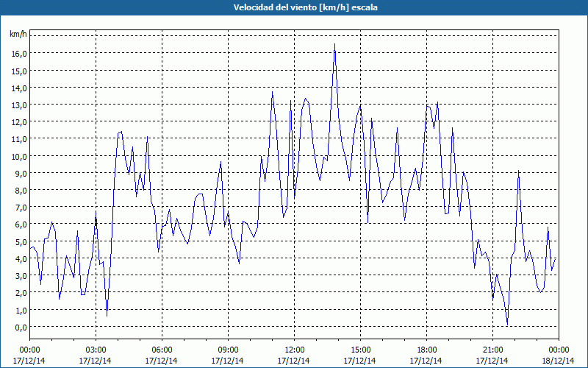Click the '18/12/14' date label

[558, 361]
